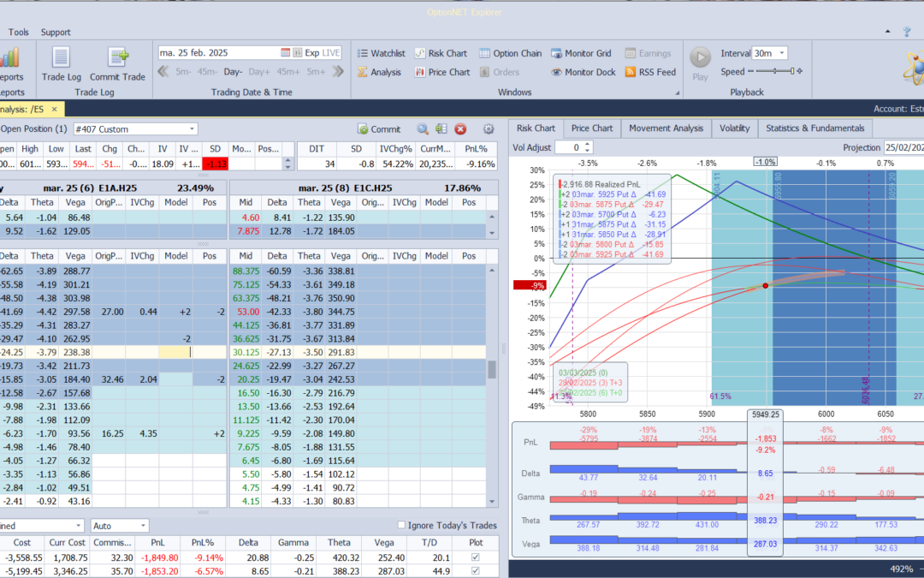Collapse the ribbon with the up arrow
Screen dimensions: 924x578
click(888, 32)
